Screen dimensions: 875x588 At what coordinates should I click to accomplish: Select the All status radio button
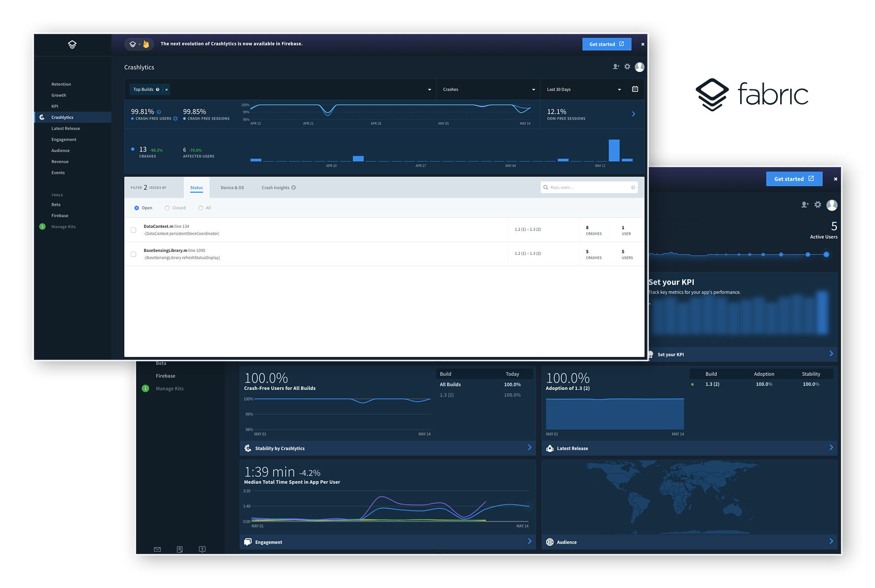[201, 208]
